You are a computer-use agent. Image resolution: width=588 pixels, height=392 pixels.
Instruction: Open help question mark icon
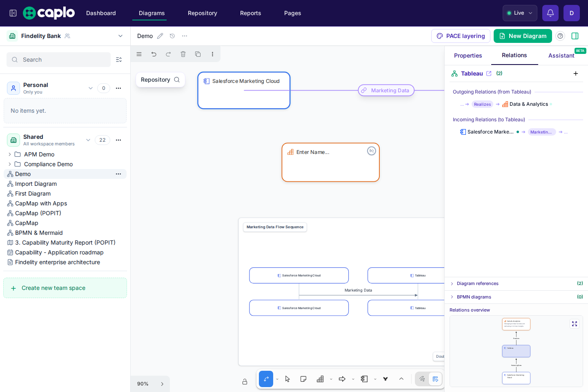tap(560, 36)
